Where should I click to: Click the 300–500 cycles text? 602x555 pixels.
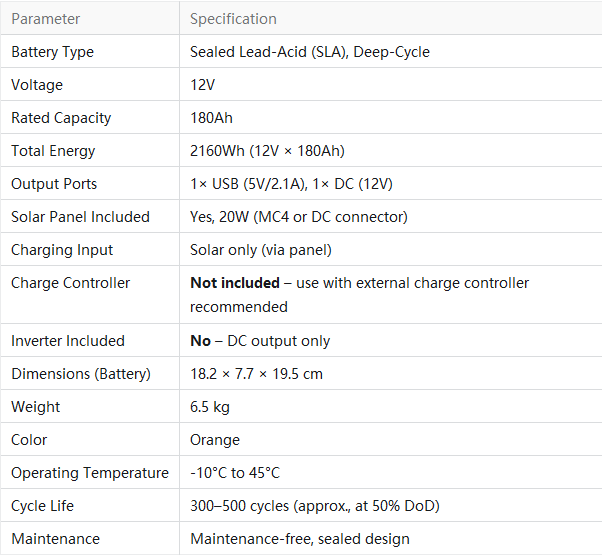point(240,506)
